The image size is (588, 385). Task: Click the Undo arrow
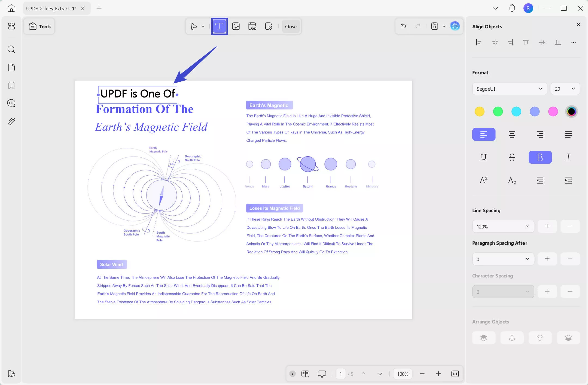(x=403, y=26)
